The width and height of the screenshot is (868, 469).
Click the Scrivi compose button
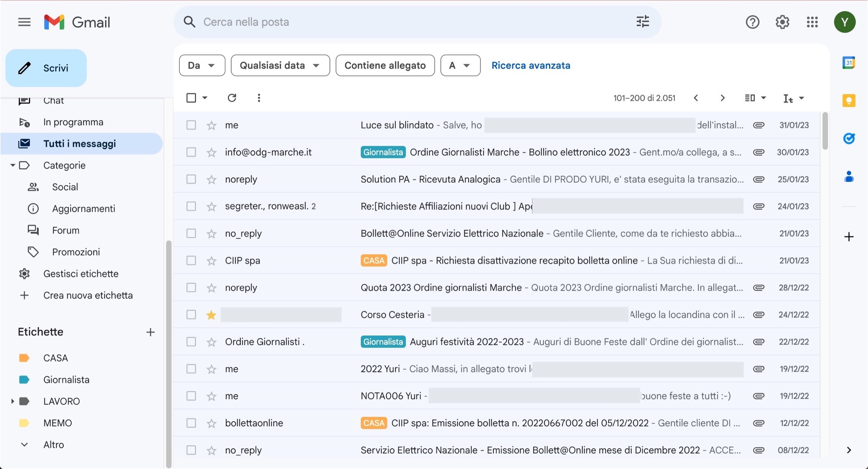[x=46, y=68]
